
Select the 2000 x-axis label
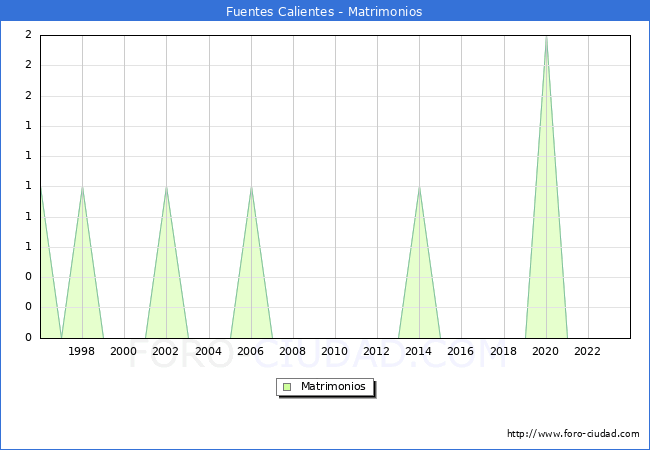pyautogui.click(x=124, y=351)
